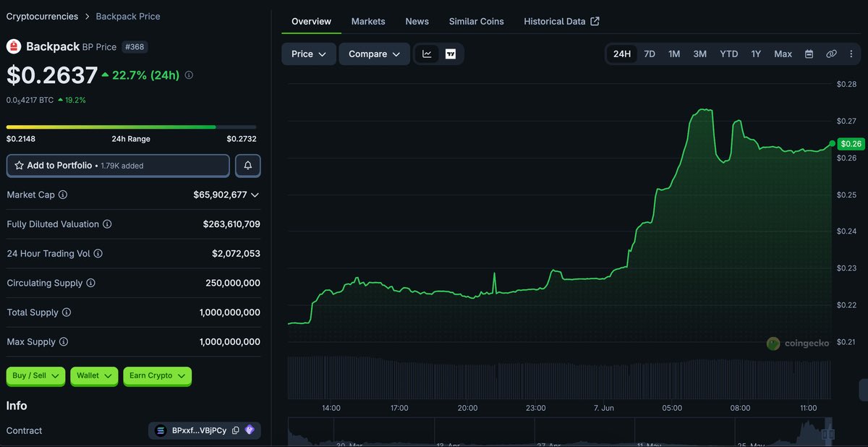Select the YTD time range
Viewport: 868px width, 447px height.
729,54
